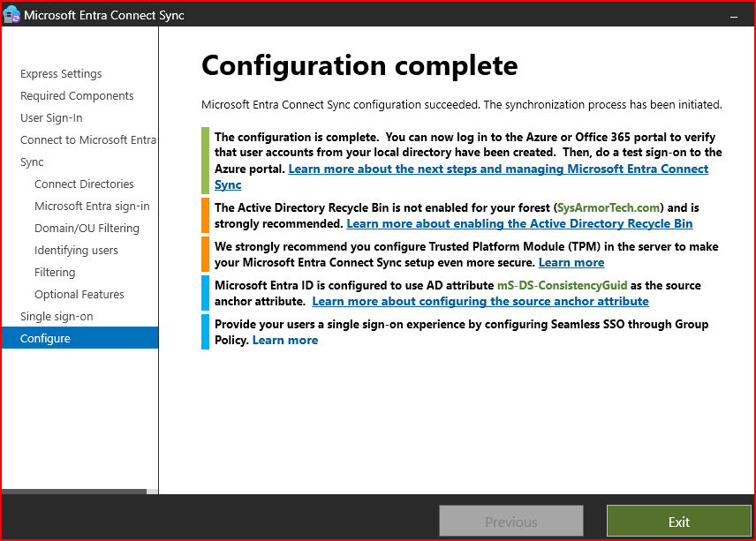
Task: Select the Microsoft Entra sign-in sub-step
Action: point(92,207)
